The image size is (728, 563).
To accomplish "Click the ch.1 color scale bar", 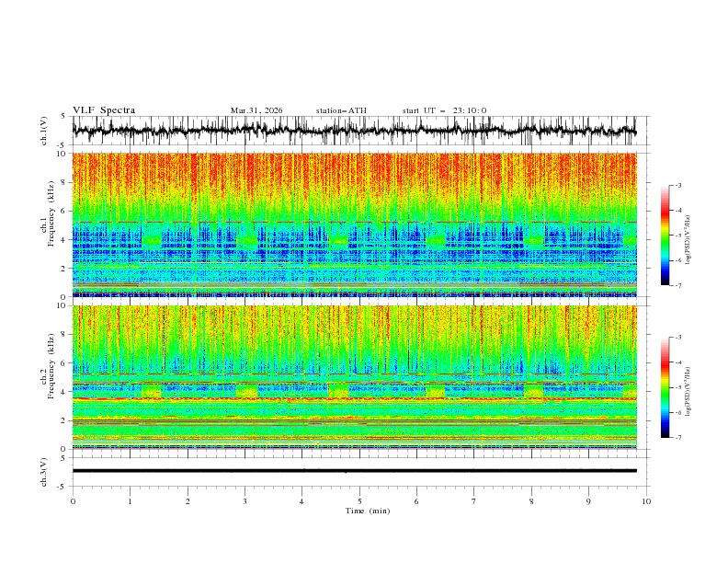I will pyautogui.click(x=665, y=236).
